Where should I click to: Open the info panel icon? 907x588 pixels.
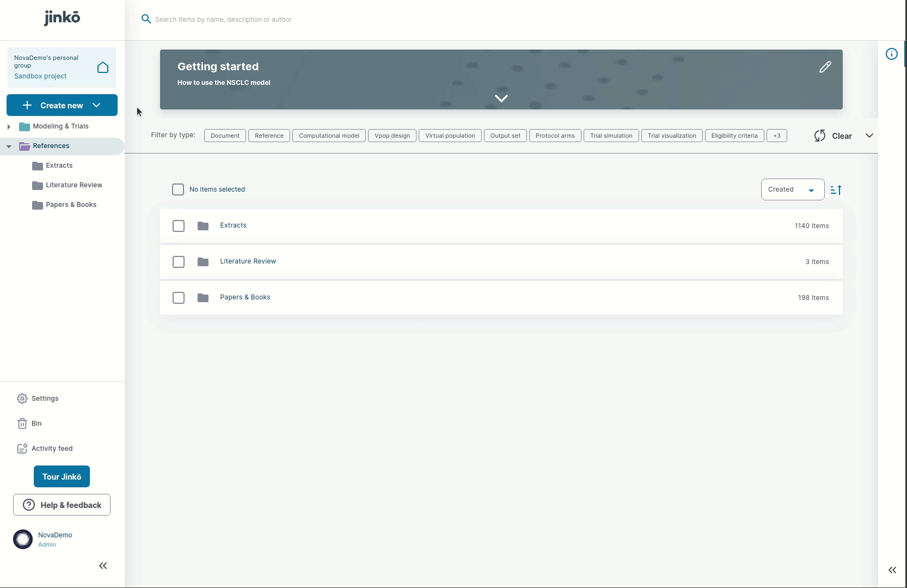point(891,54)
